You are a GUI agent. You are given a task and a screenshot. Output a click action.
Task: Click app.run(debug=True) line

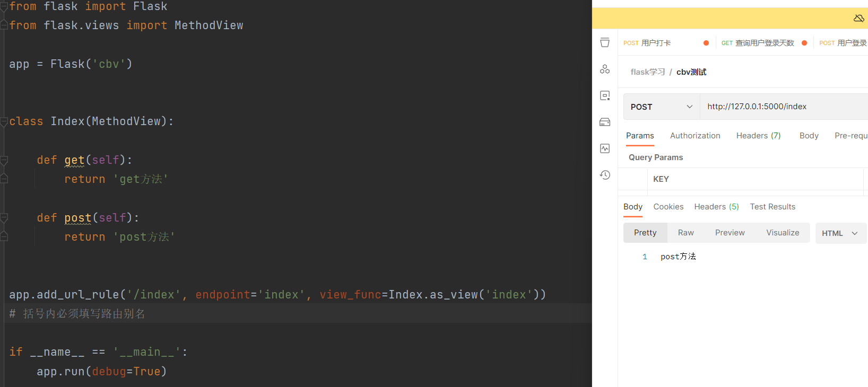[102, 372]
